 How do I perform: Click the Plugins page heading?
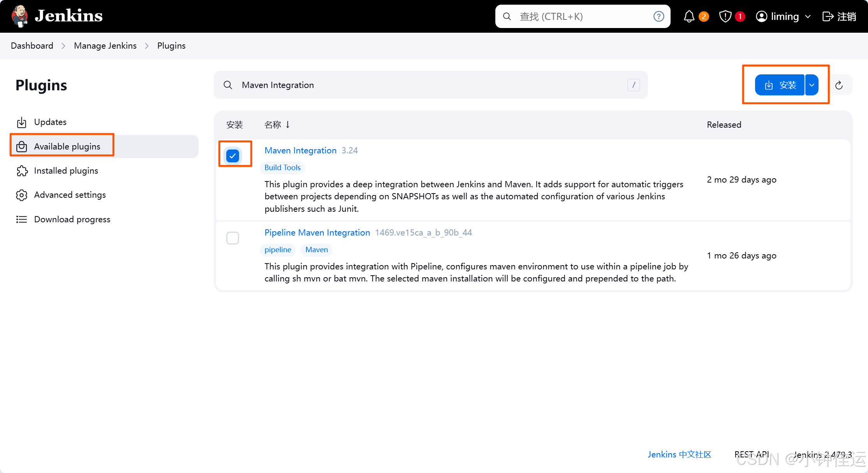pos(41,85)
